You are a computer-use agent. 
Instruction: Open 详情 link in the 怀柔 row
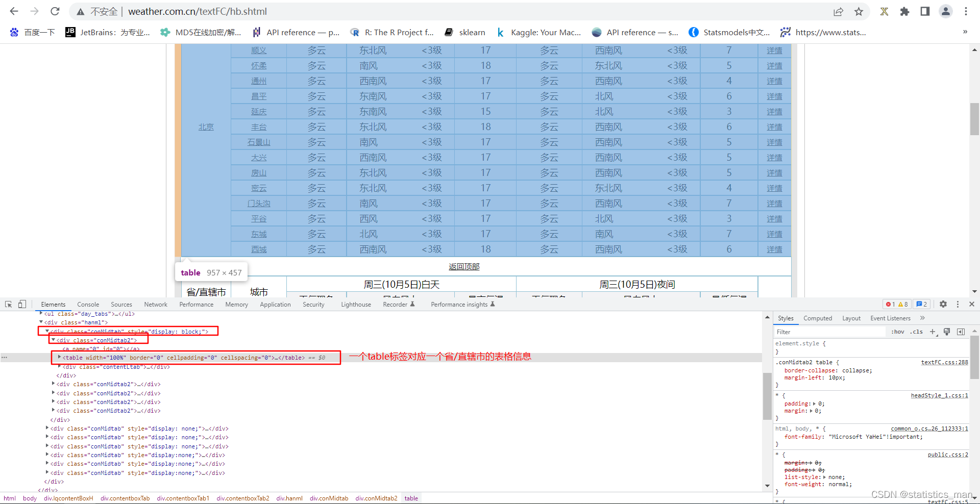tap(774, 66)
